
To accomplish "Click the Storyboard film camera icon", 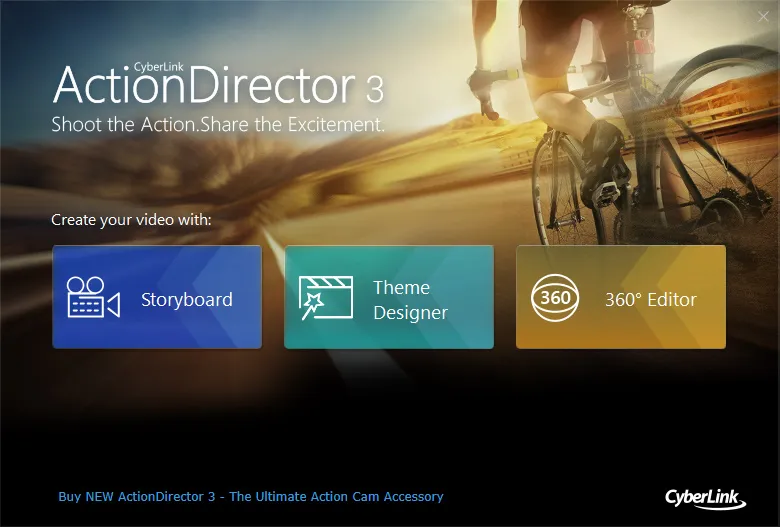I will [94, 297].
